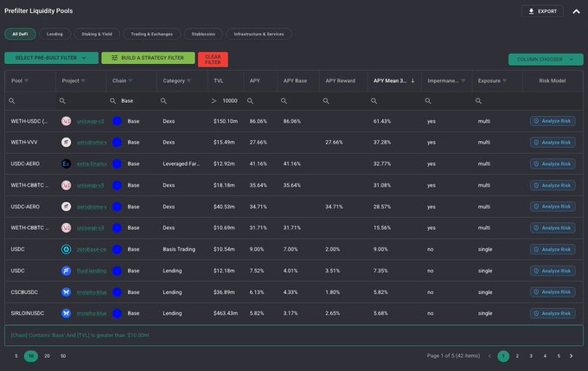Analyze Risk for WETH-VVV pool
588x371 pixels.
[x=553, y=143]
